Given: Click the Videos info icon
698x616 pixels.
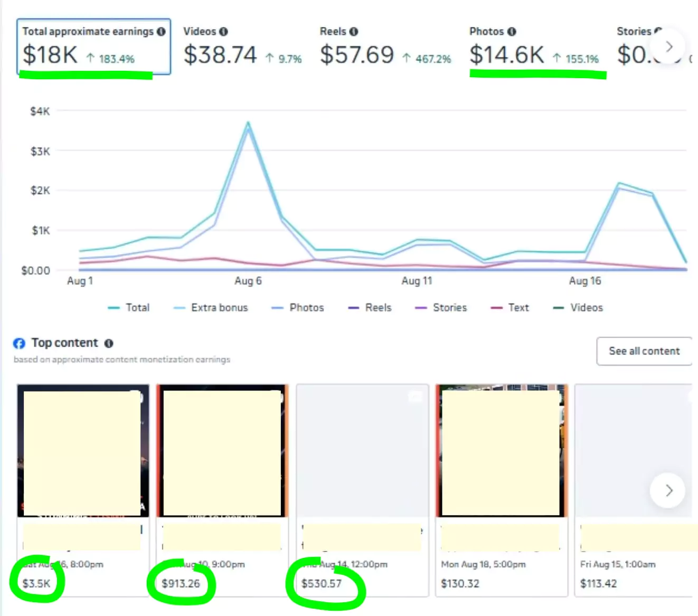Looking at the screenshot, I should [x=223, y=32].
